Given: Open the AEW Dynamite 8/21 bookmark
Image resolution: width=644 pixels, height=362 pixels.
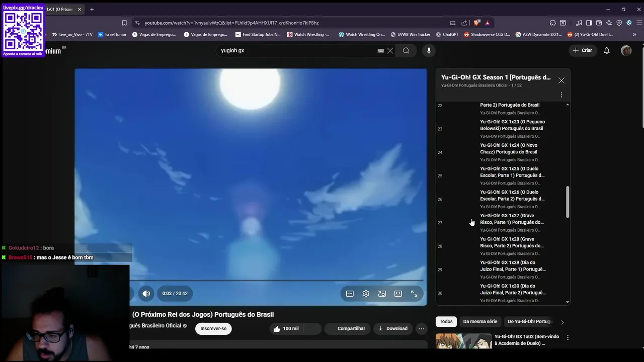Looking at the screenshot, I should (x=538, y=35).
